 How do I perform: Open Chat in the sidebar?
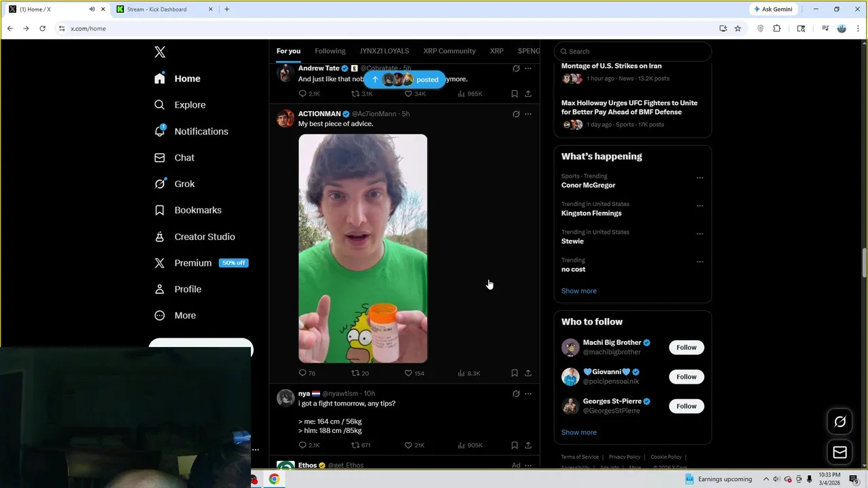click(x=174, y=157)
